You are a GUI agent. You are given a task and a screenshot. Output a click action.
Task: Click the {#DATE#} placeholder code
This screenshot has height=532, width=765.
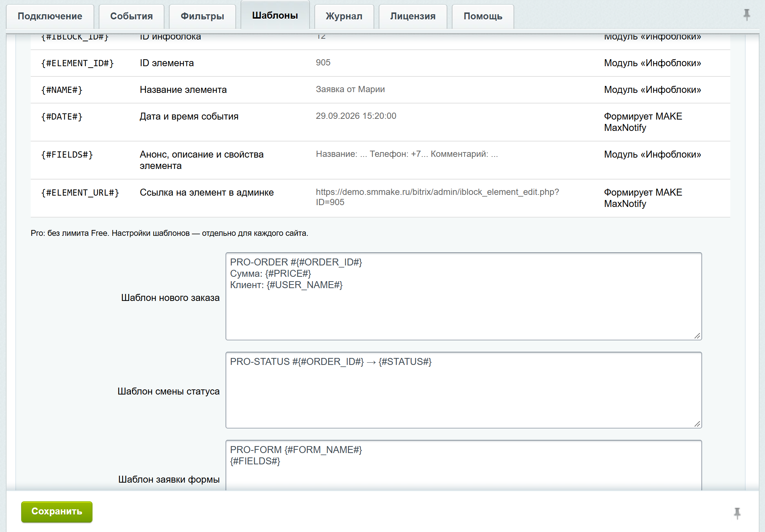[62, 117]
